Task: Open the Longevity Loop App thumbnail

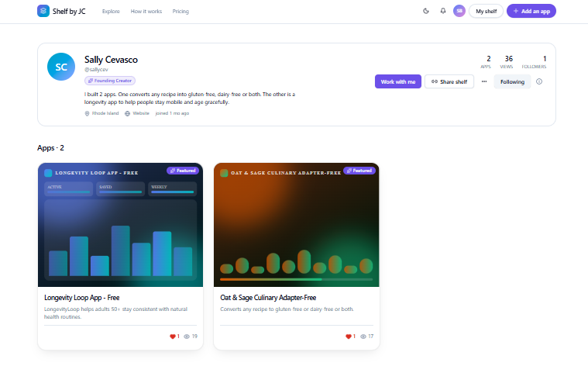Action: click(120, 225)
